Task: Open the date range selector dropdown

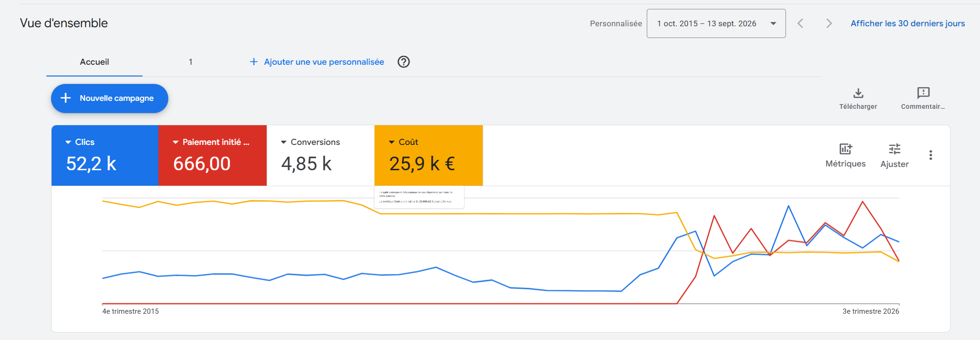Action: pyautogui.click(x=716, y=23)
